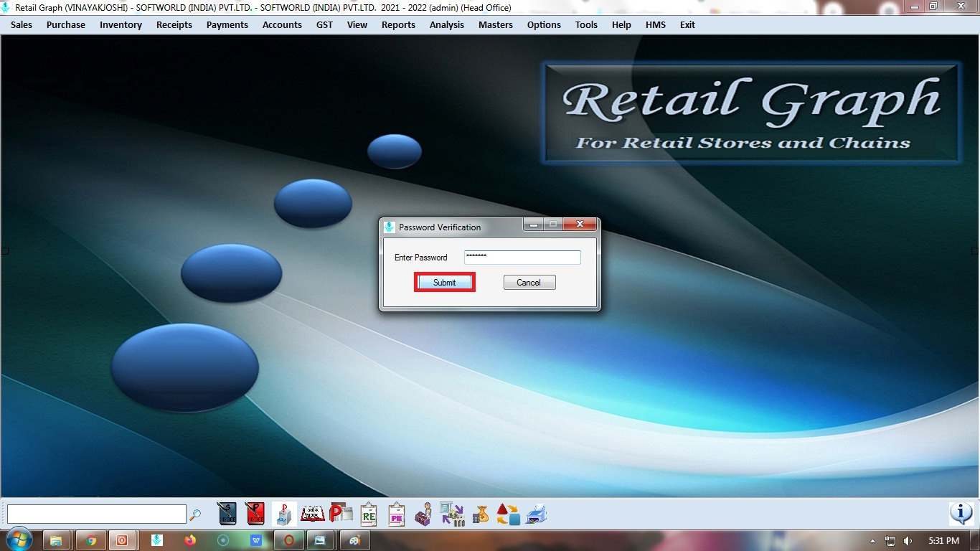
Task: Open the HMS menu
Action: [656, 24]
